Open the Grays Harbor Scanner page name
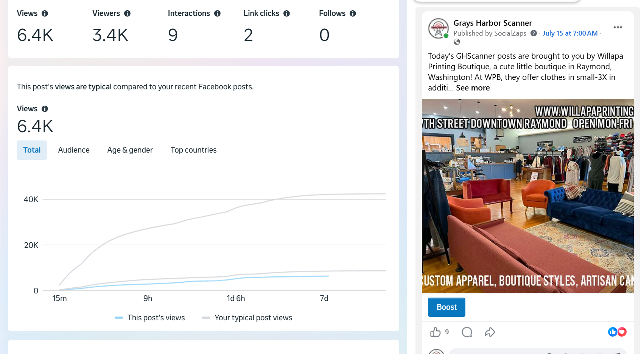 [x=492, y=23]
